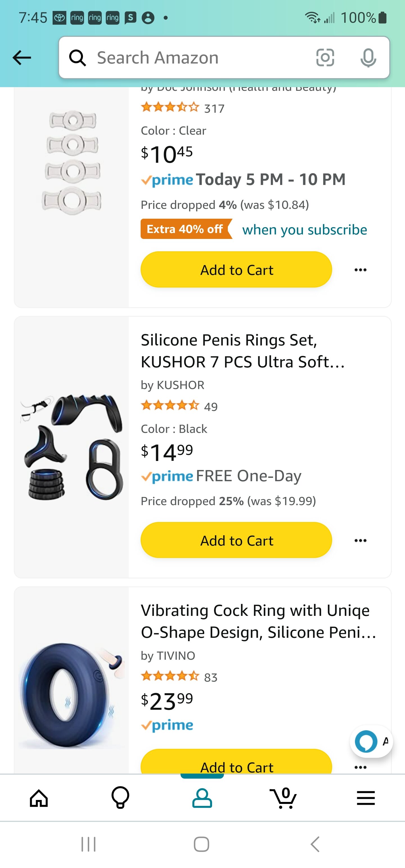Screen dimensions: 405x868
Task: Open the 'when you subscribe' link
Action: 305,229
